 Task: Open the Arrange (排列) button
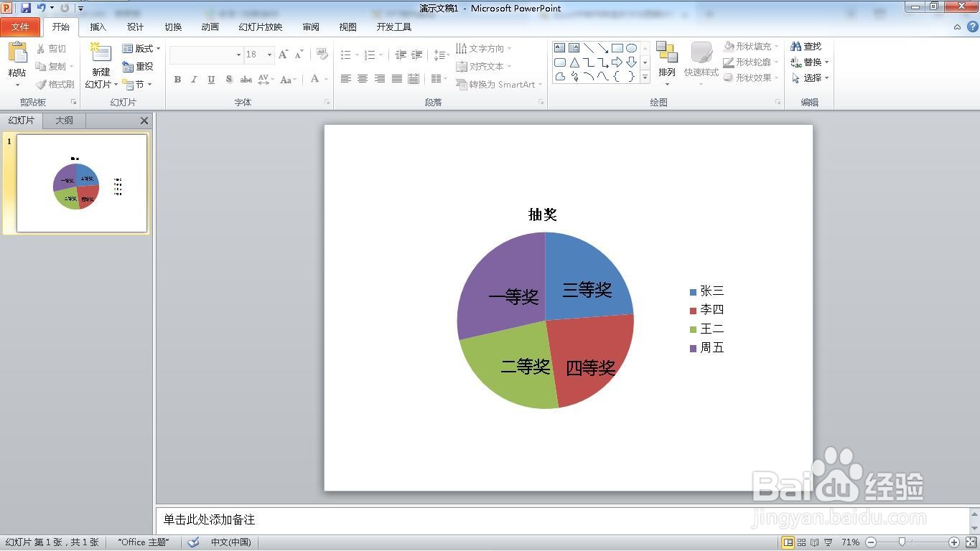(667, 63)
